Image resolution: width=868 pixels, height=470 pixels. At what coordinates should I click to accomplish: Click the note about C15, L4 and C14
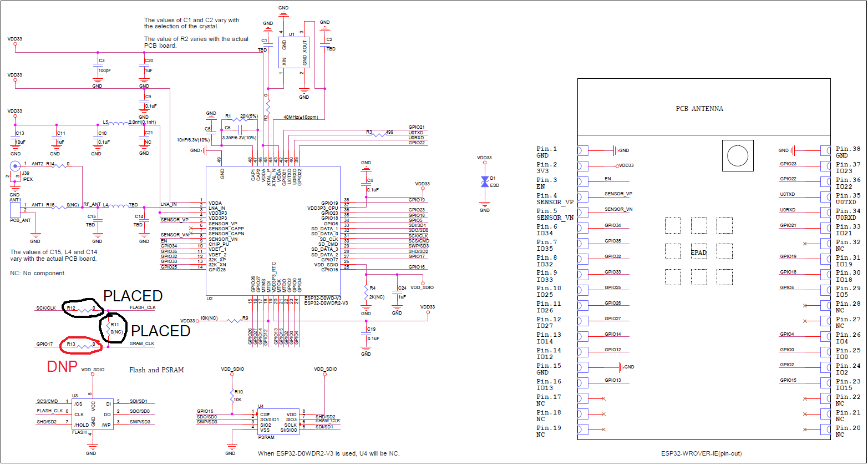[54, 255]
